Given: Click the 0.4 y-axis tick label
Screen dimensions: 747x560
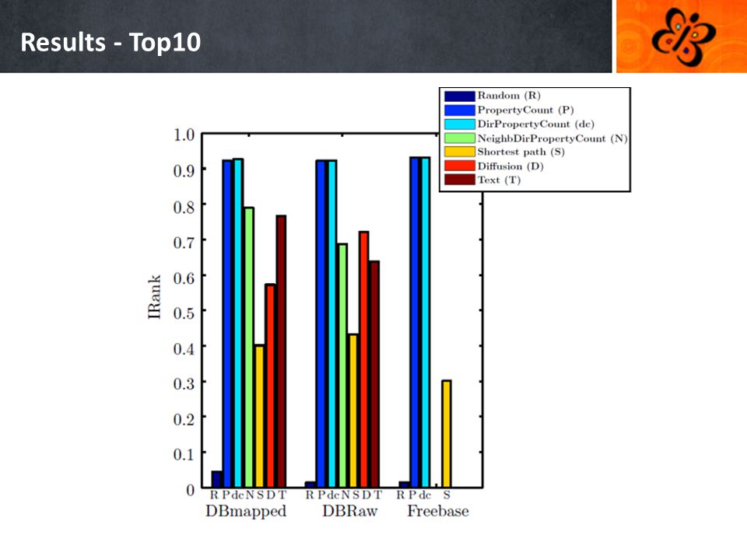Looking at the screenshot, I should pyautogui.click(x=184, y=348).
